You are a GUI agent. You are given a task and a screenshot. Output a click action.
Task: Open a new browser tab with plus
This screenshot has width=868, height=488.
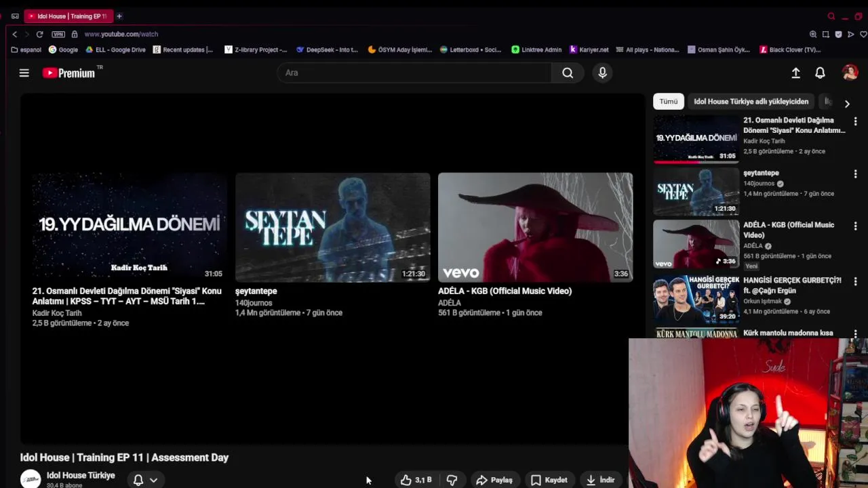[119, 16]
